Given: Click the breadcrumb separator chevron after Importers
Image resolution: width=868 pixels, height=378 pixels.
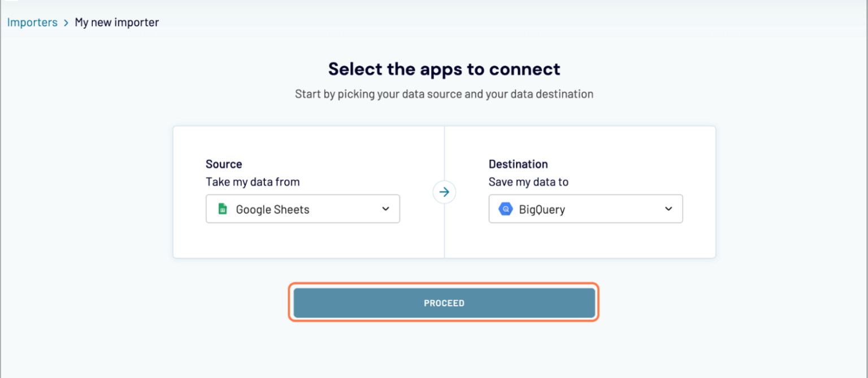Looking at the screenshot, I should (x=66, y=22).
